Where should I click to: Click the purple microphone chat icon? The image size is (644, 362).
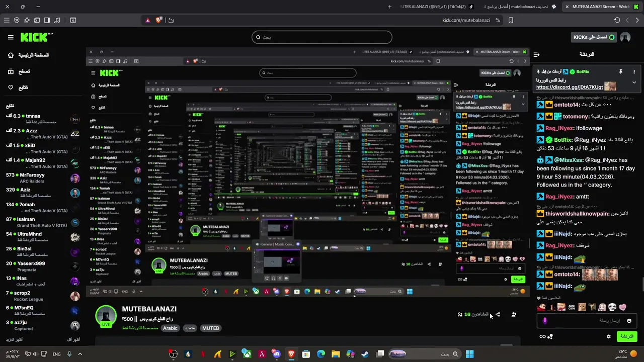(x=545, y=321)
